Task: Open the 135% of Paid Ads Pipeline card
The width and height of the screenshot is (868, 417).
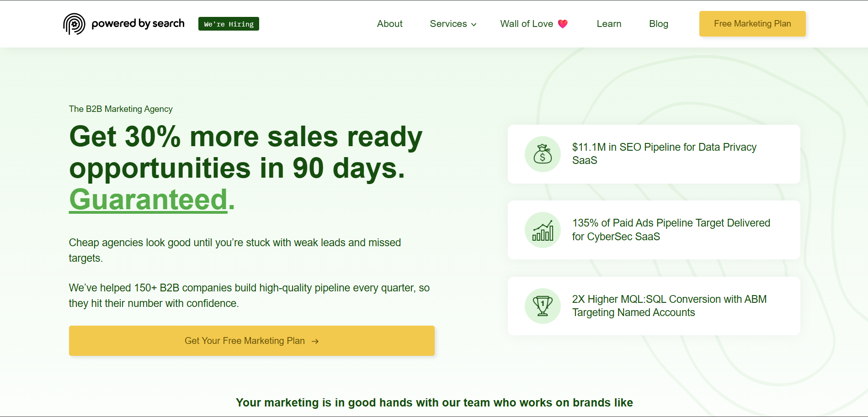Action: pyautogui.click(x=654, y=230)
